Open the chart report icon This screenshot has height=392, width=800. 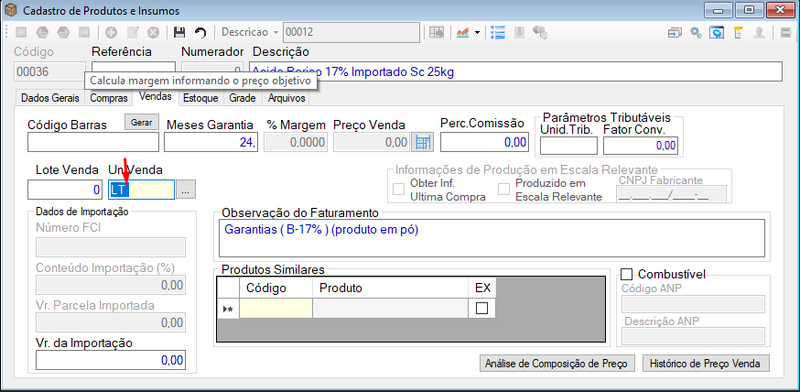tap(463, 32)
